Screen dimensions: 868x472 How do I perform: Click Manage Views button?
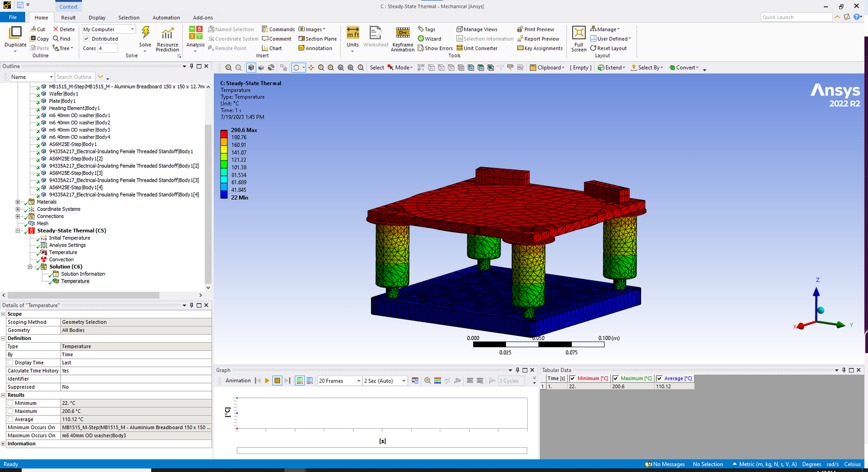477,29
